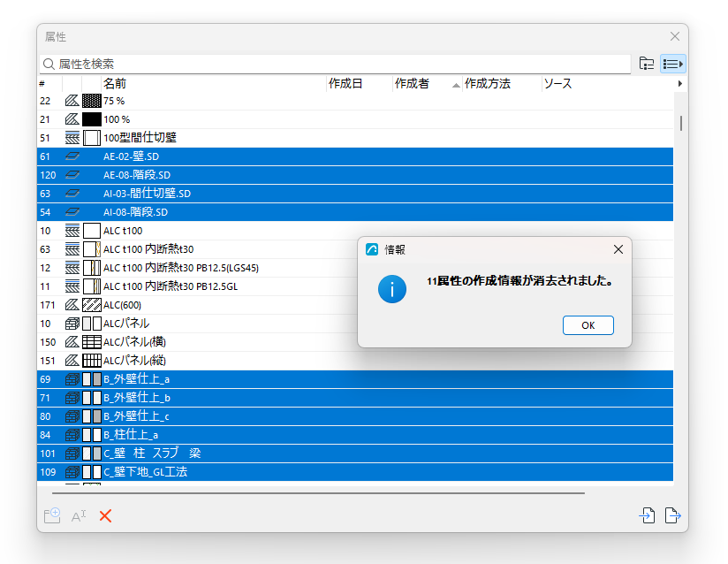Select the B_柱仕上_a row

pyautogui.click(x=355, y=435)
